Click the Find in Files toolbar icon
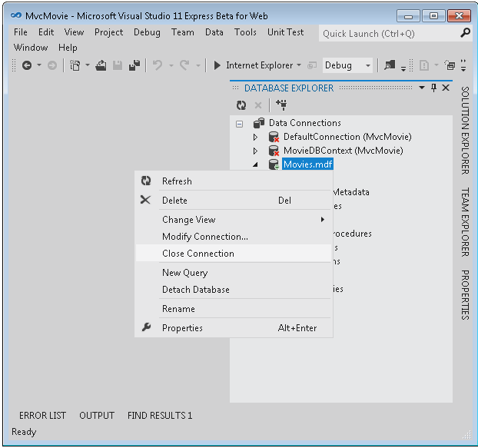Viewport: 478px width, 448px height. (390, 65)
